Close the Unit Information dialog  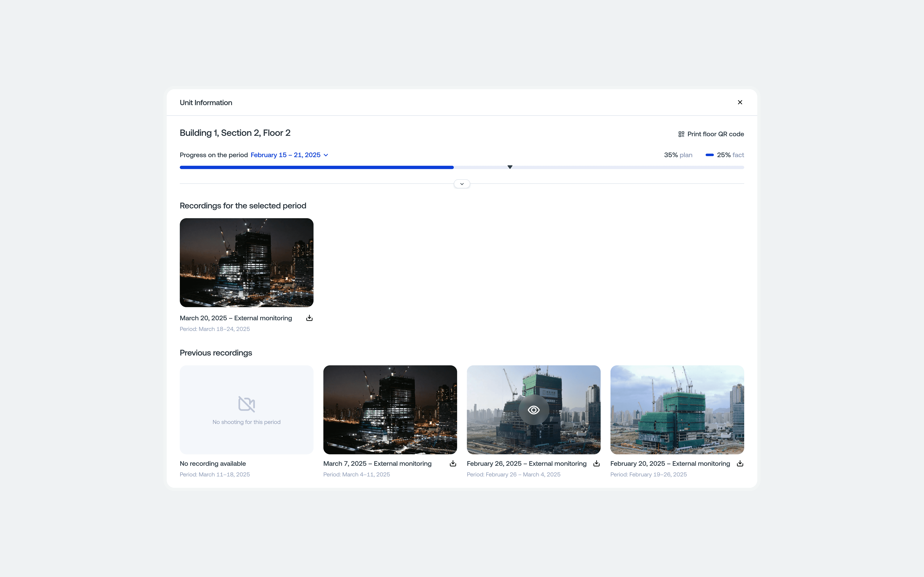point(740,102)
